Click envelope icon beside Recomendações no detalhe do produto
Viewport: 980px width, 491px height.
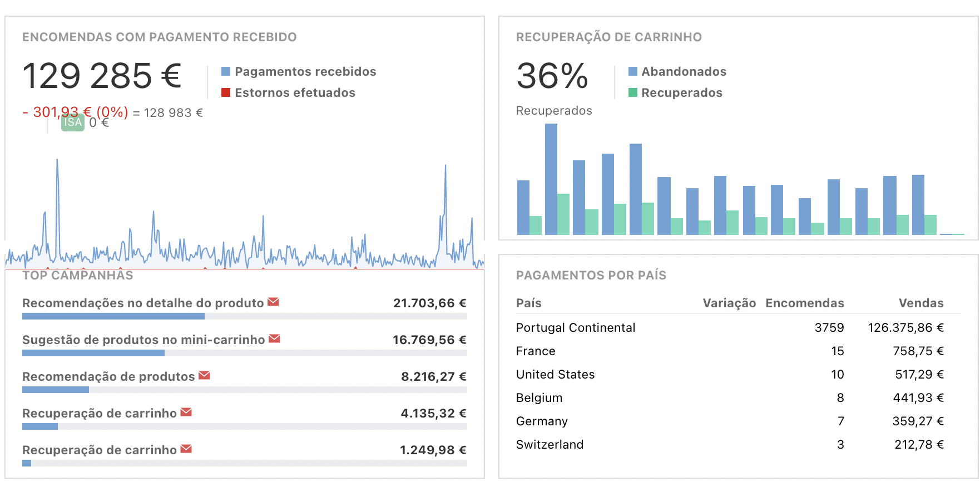[x=273, y=302]
